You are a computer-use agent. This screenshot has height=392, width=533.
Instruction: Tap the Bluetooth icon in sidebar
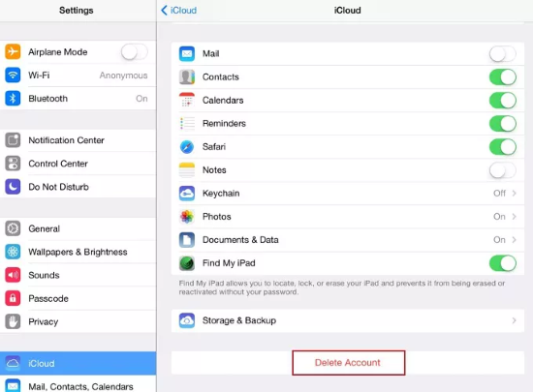[13, 99]
